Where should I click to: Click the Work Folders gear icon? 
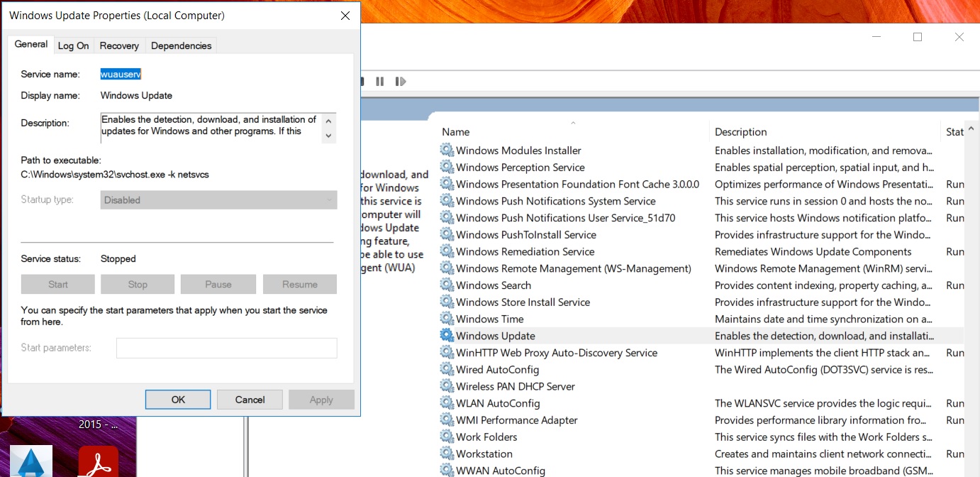click(447, 437)
